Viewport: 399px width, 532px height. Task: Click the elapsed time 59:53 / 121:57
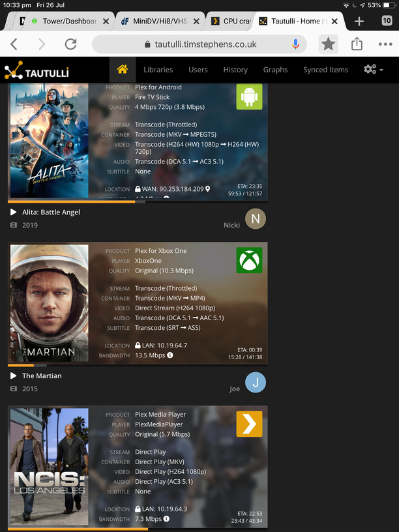point(245,194)
